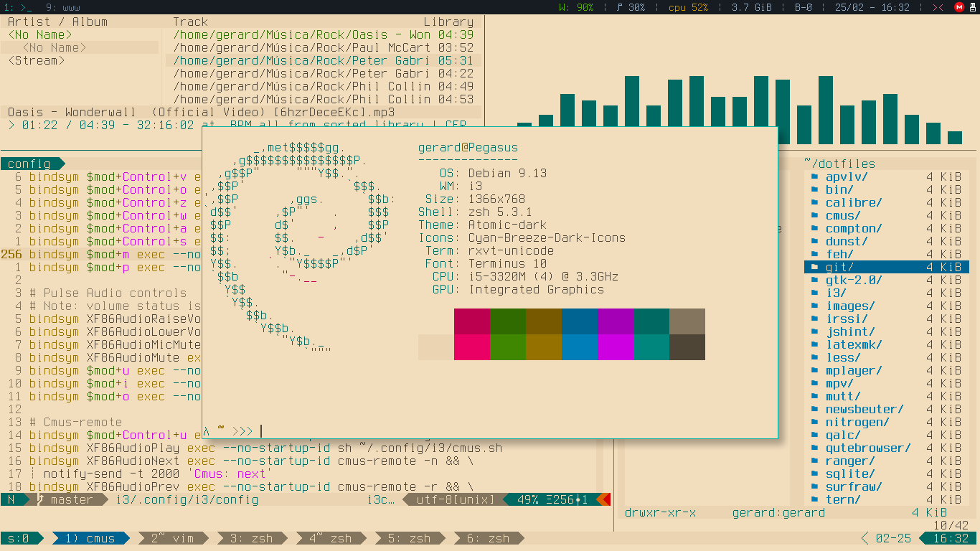
Task: Click the zsh prompt '~ >>>' in floating terminal
Action: 235,430
